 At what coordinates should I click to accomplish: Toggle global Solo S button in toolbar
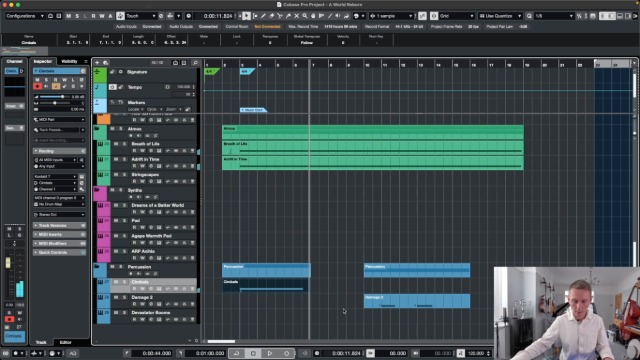click(77, 16)
